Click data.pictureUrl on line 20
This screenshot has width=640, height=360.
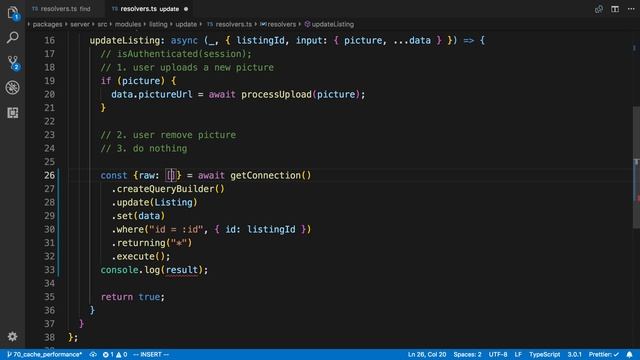click(x=151, y=94)
